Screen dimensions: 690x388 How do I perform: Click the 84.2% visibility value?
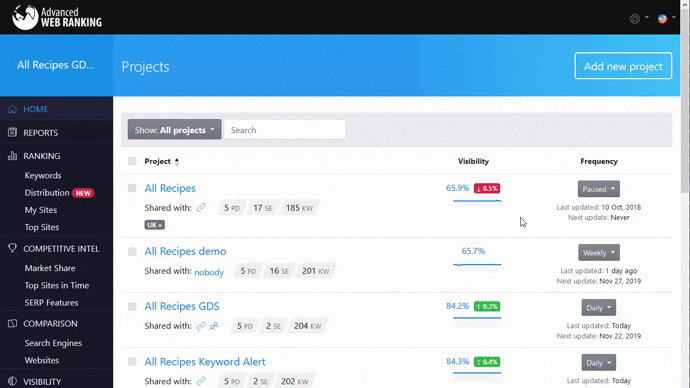[x=458, y=306]
